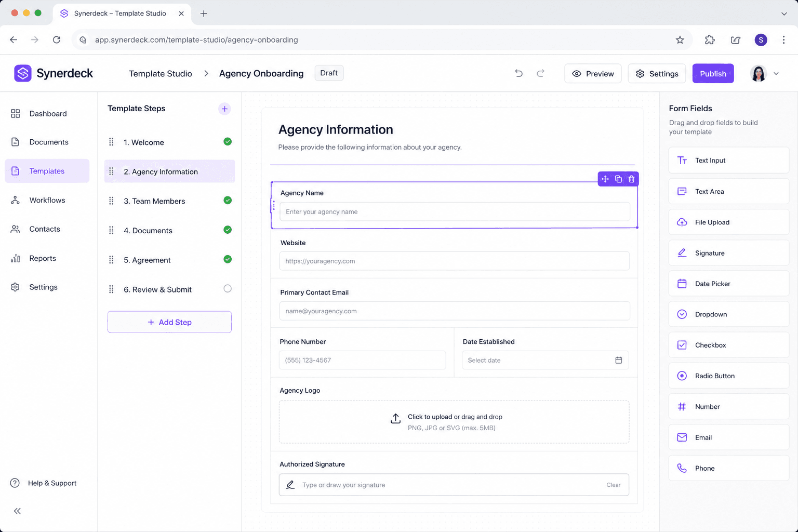The width and height of the screenshot is (798, 532).
Task: Click drag handle of Welcome step
Action: pyautogui.click(x=111, y=142)
